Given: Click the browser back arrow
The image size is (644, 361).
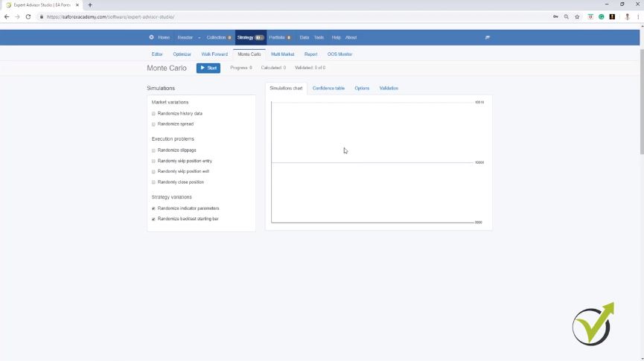Looking at the screenshot, I should point(7,16).
